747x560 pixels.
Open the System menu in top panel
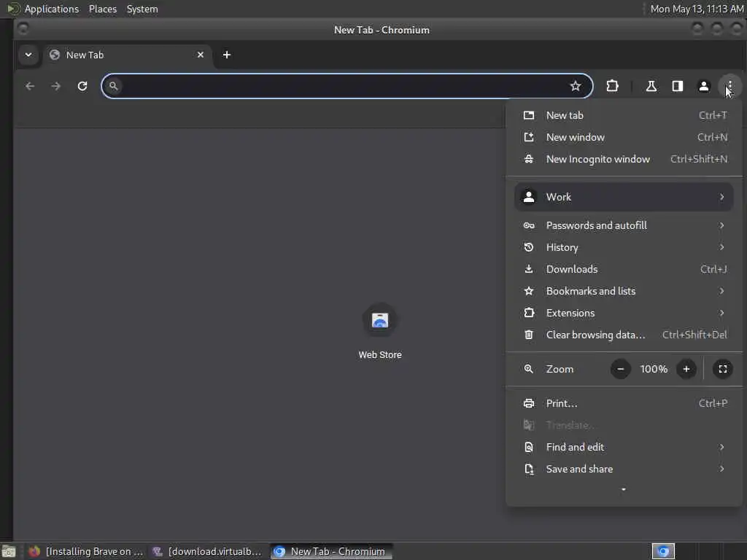142,9
